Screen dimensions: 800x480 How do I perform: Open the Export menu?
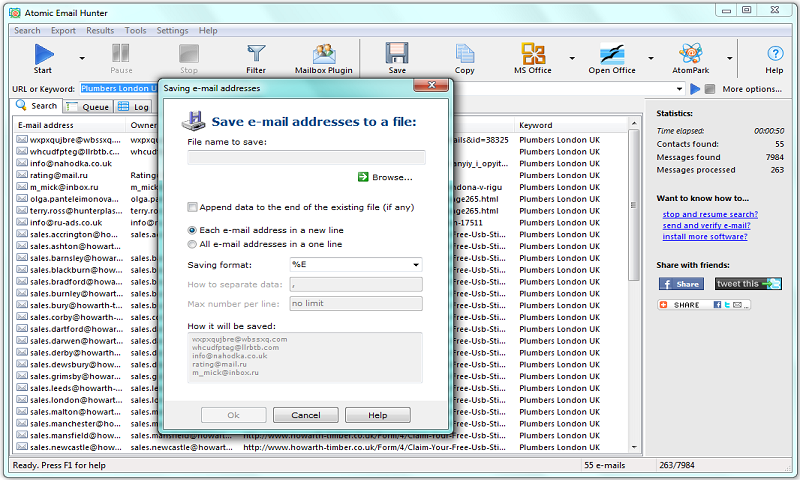(63, 31)
